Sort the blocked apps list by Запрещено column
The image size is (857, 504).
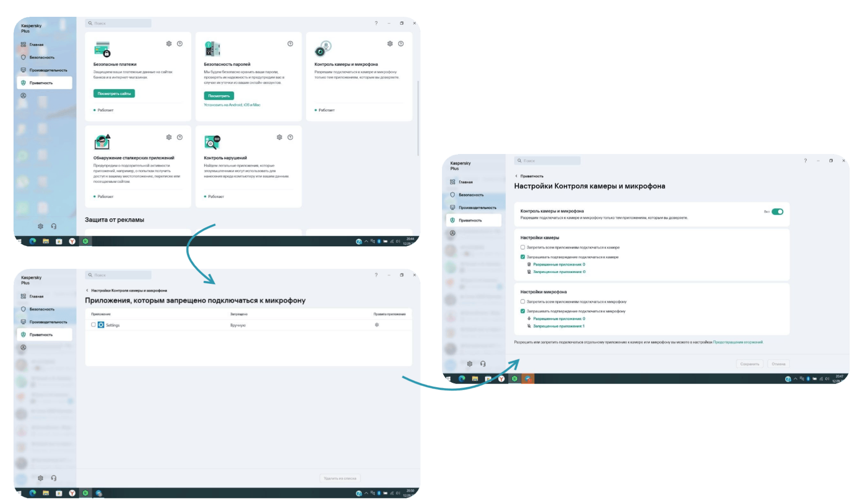coord(239,314)
